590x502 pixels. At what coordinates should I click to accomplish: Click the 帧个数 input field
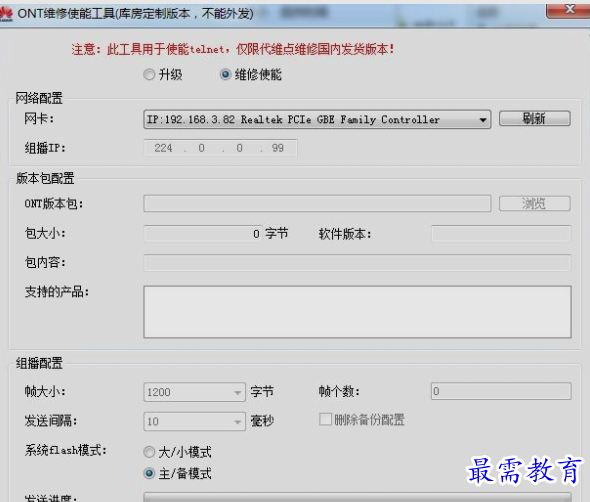[501, 391]
